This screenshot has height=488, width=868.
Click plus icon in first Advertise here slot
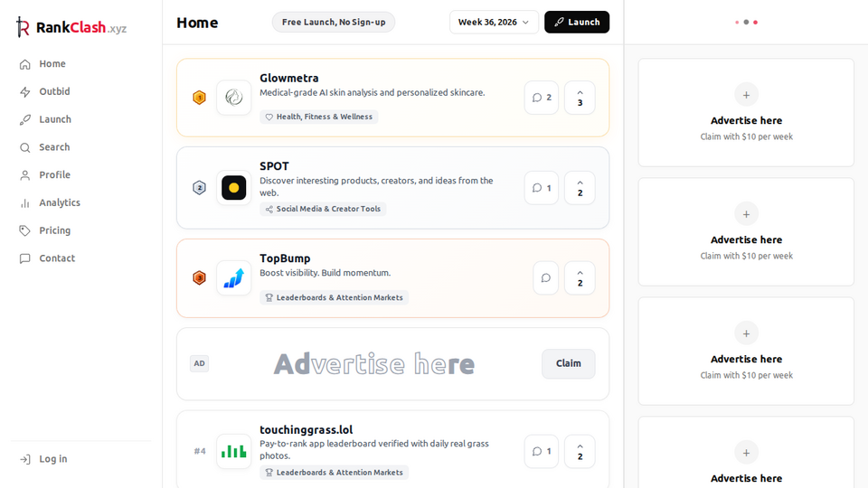(746, 95)
